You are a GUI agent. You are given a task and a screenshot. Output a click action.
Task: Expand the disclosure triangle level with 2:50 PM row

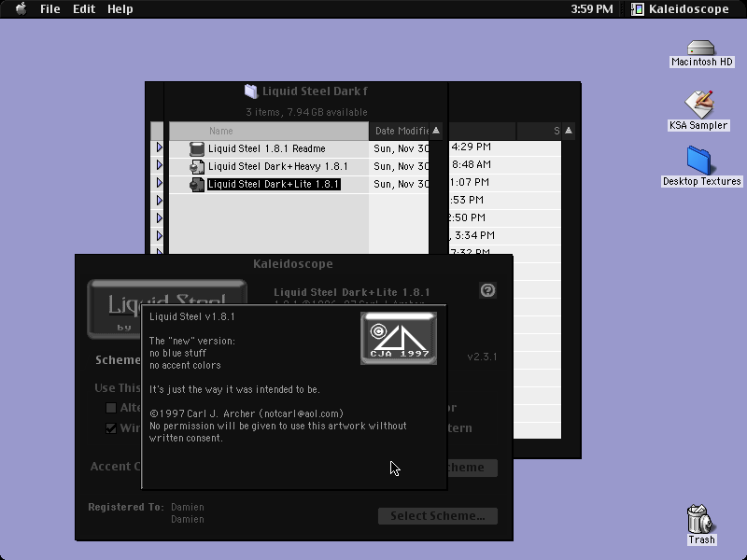[159, 217]
